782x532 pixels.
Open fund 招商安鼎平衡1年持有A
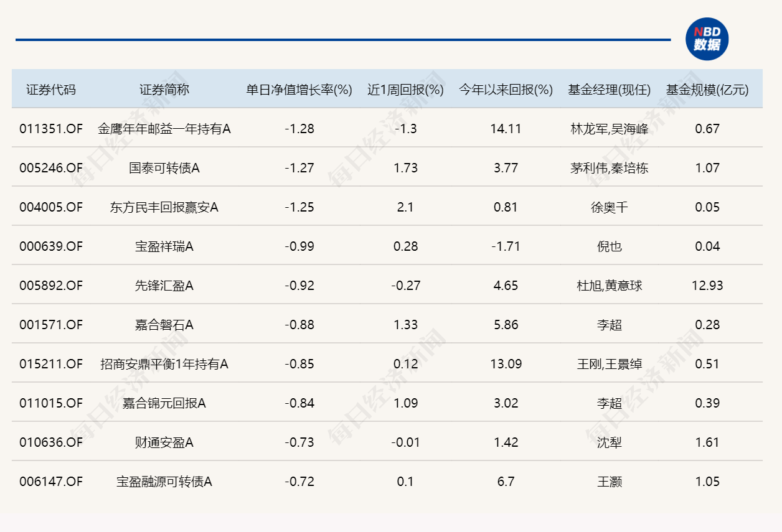click(x=164, y=364)
